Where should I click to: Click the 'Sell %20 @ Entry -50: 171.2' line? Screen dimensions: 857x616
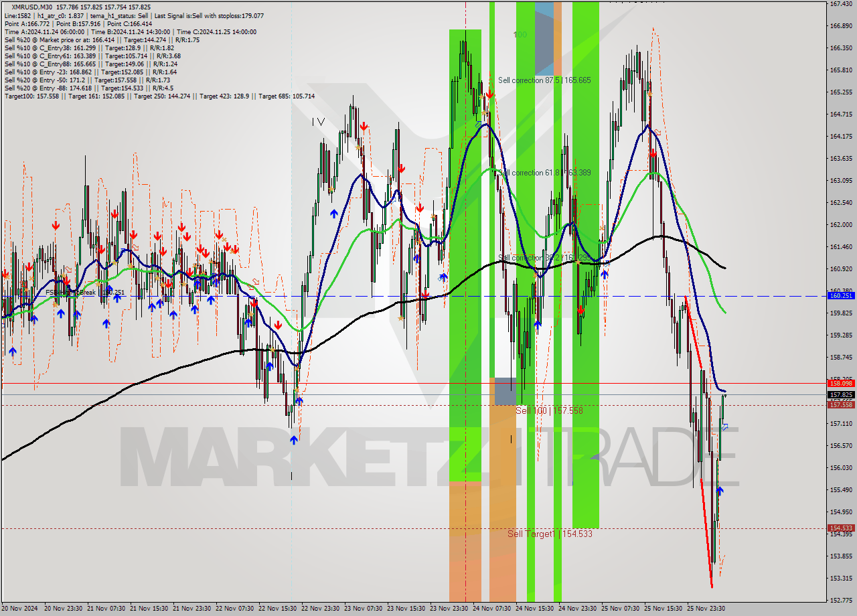[x=87, y=80]
